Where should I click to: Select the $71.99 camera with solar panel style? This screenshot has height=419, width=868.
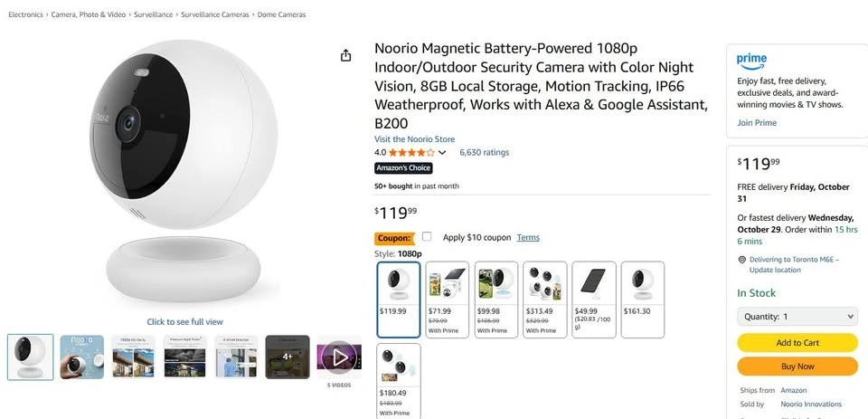tap(447, 300)
